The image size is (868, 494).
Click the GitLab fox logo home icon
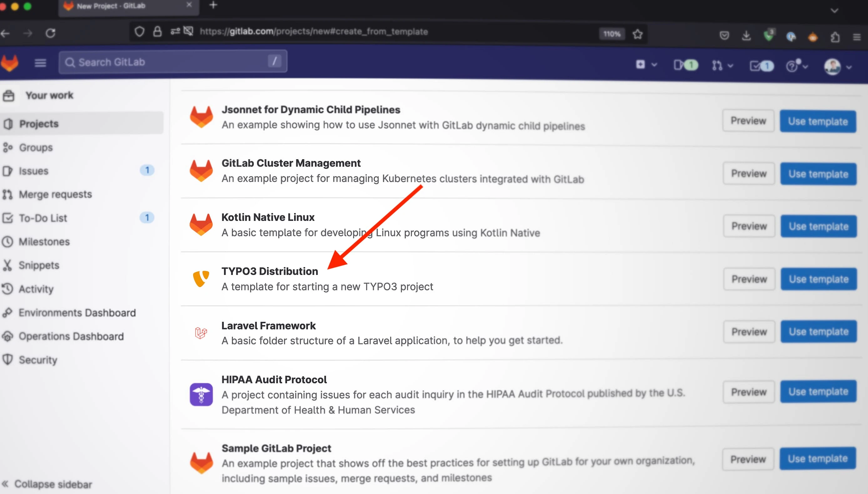point(9,63)
